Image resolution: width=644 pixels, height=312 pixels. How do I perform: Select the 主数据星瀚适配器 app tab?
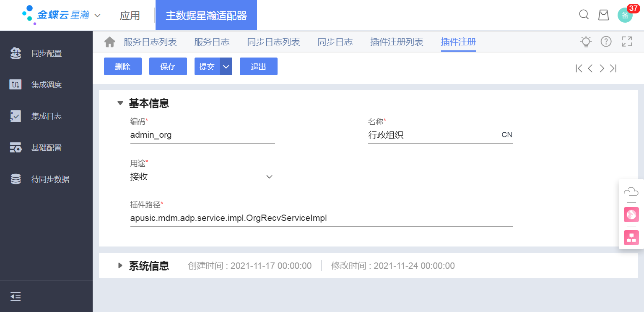(206, 16)
